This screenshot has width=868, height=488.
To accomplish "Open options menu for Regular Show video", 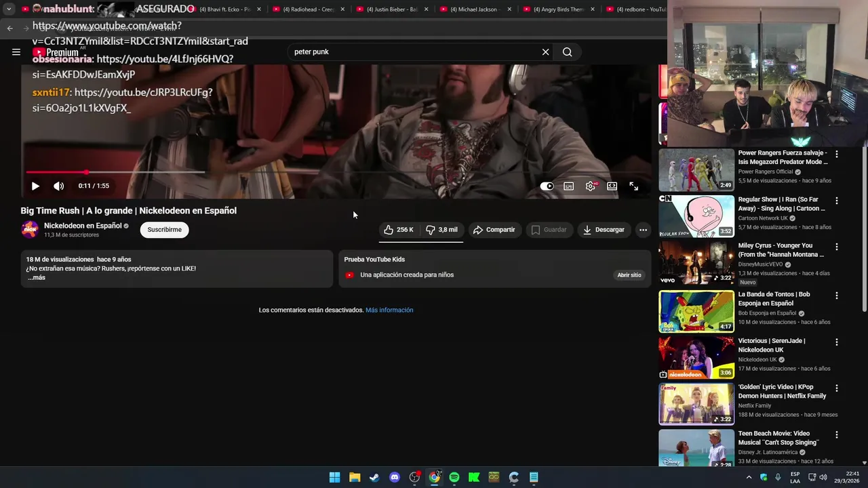I will coord(836,201).
